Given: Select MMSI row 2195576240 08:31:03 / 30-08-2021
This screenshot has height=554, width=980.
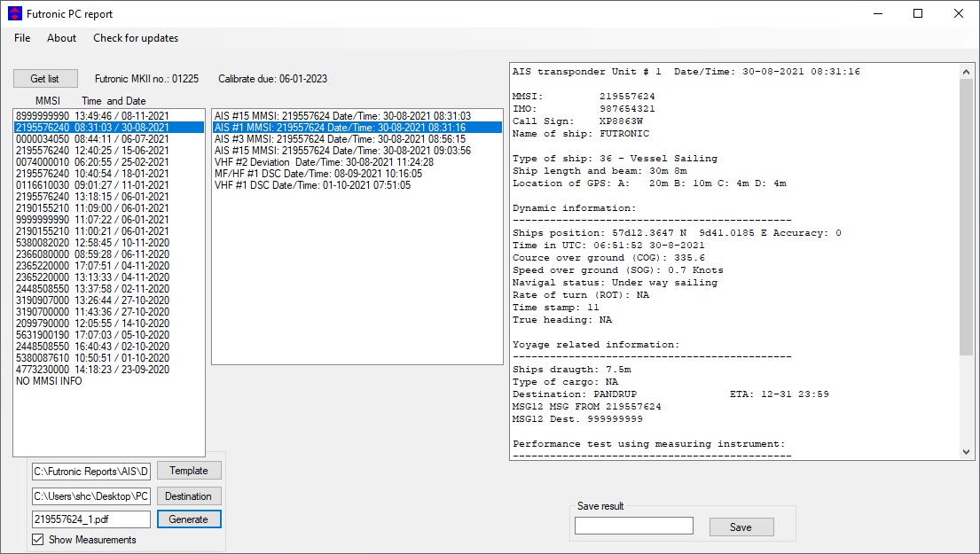Looking at the screenshot, I should pyautogui.click(x=109, y=128).
